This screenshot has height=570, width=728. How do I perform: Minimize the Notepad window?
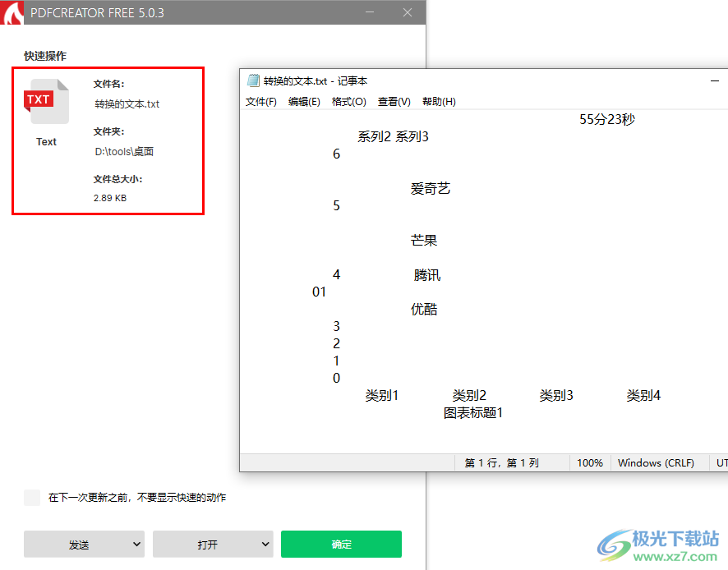(715, 80)
